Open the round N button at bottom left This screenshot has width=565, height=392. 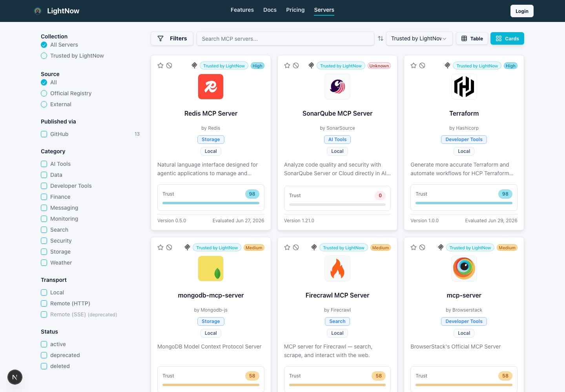click(x=15, y=377)
